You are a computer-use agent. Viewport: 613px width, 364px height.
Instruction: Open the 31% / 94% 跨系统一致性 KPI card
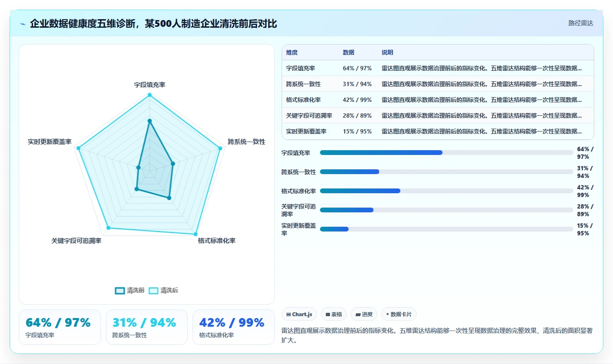(x=147, y=327)
